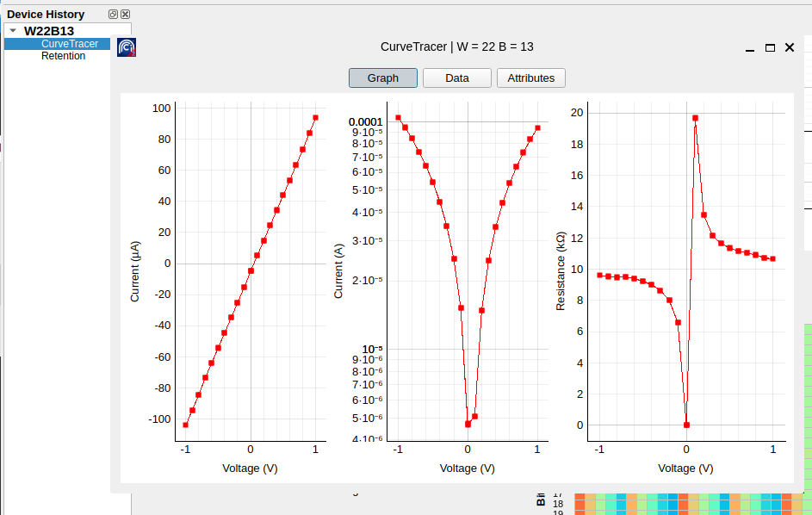Select the CurveTracer history entry
812x515 pixels.
pyautogui.click(x=70, y=44)
